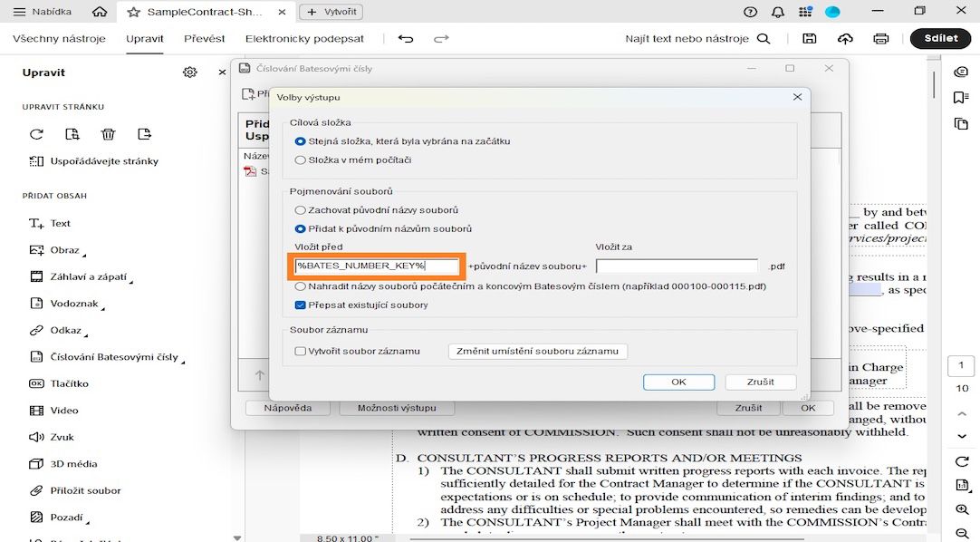Open the help question mark icon
980x542 pixels.
[751, 12]
